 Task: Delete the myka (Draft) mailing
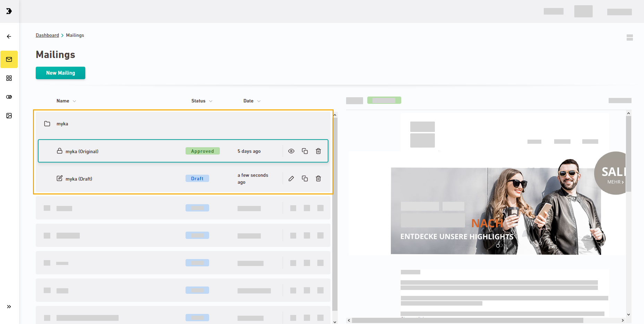tap(318, 178)
